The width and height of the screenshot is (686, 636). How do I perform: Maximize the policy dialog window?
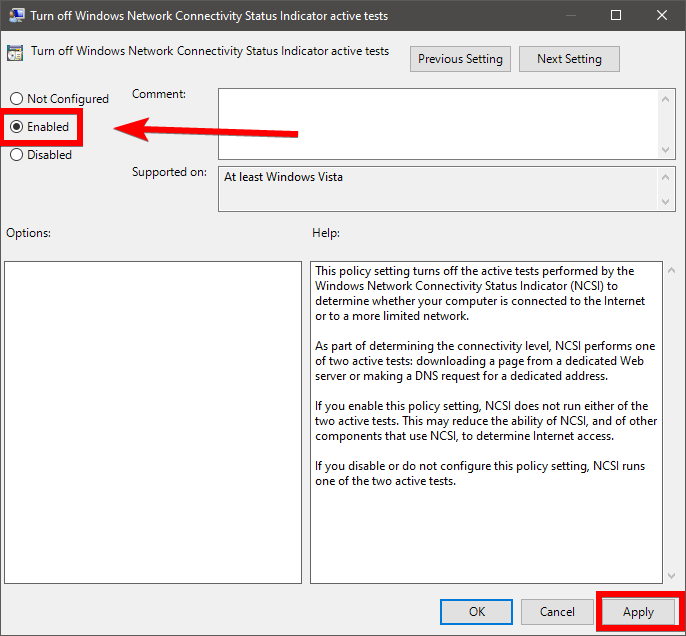coord(616,15)
